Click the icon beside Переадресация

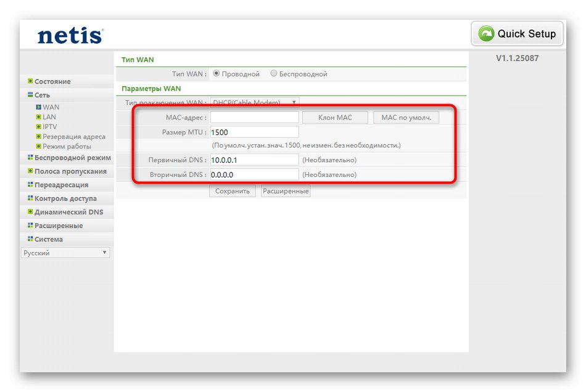[x=30, y=184]
